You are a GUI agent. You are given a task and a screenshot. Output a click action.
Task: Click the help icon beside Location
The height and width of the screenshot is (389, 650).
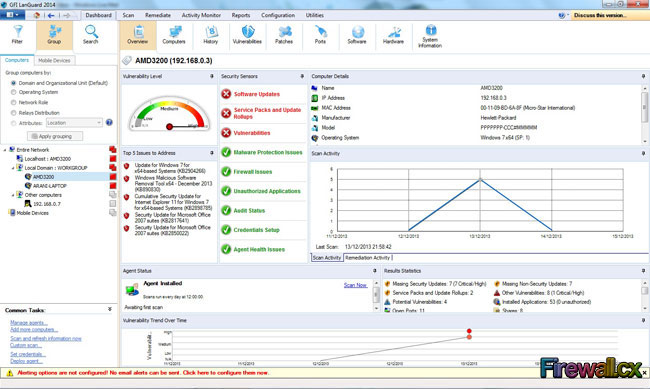pos(109,122)
